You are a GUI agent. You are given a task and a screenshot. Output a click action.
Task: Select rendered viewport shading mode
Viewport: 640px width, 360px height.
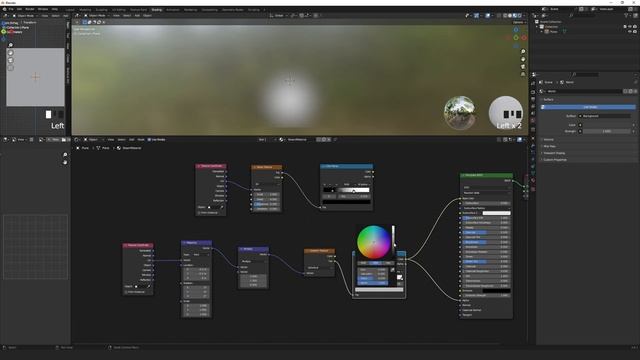pyautogui.click(x=520, y=16)
